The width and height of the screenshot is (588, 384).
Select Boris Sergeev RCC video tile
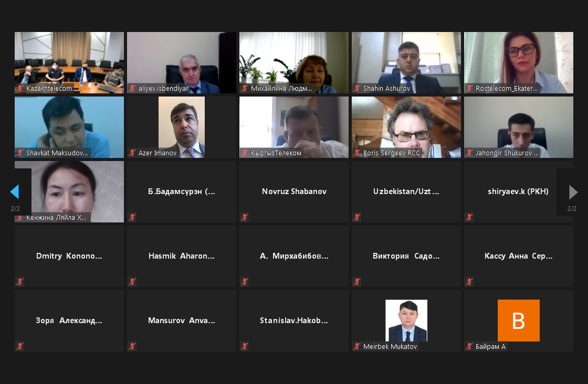click(x=406, y=127)
